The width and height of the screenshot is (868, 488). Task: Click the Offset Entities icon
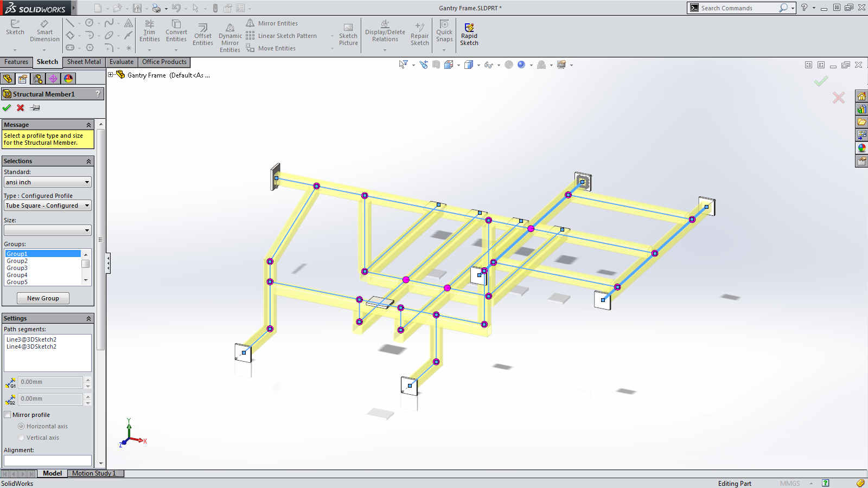(x=203, y=35)
